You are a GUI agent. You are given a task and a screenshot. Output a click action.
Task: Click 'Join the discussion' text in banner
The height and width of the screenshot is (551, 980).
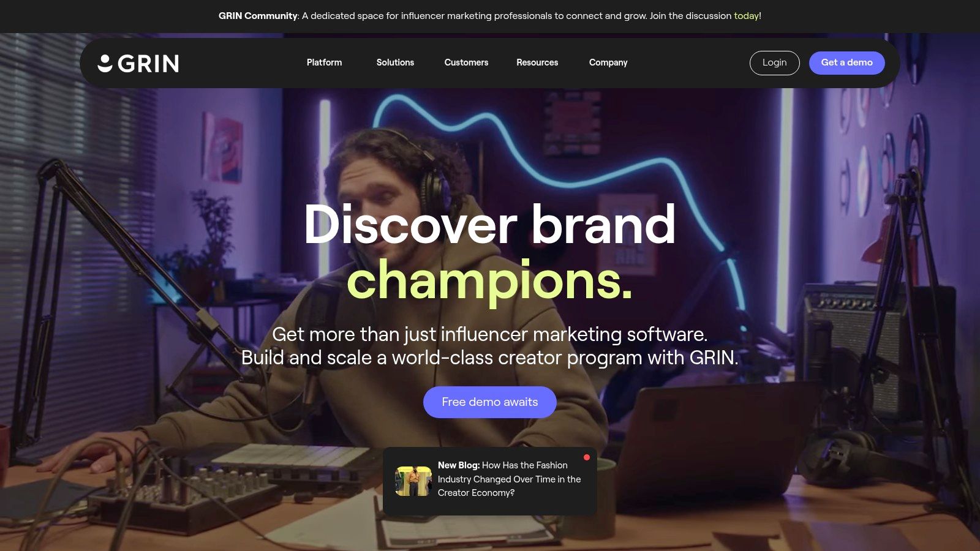(690, 16)
